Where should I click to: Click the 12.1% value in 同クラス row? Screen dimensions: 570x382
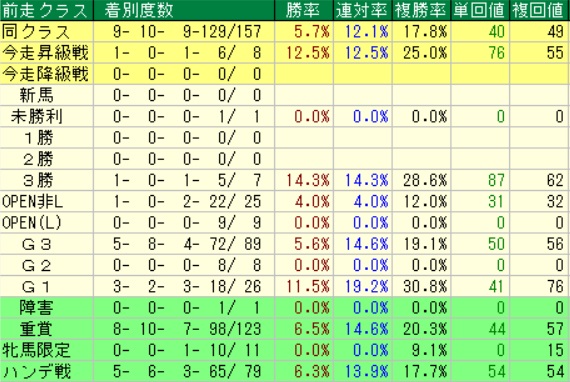coord(363,32)
